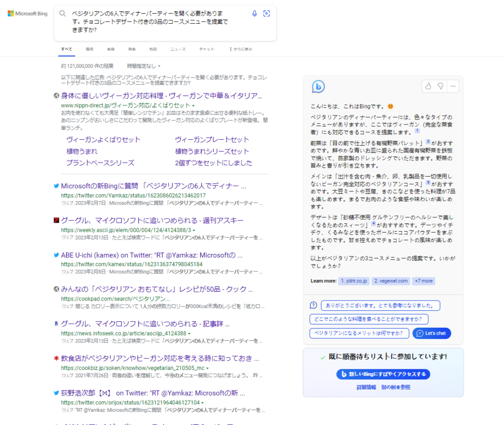Screen dimensions: 504x425
Task: Click the 1. ybht.co.jp source chip
Action: coord(354,281)
